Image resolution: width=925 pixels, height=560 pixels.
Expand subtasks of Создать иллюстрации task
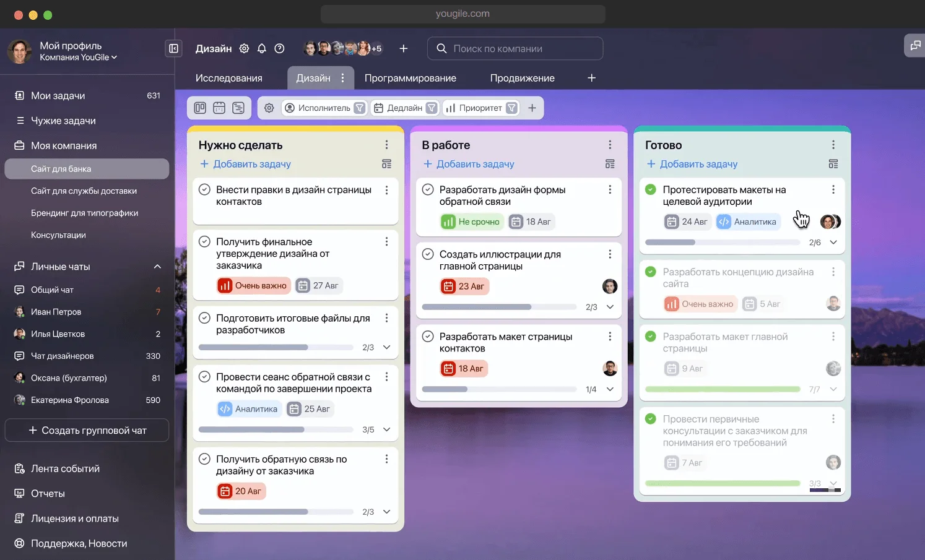(x=610, y=307)
